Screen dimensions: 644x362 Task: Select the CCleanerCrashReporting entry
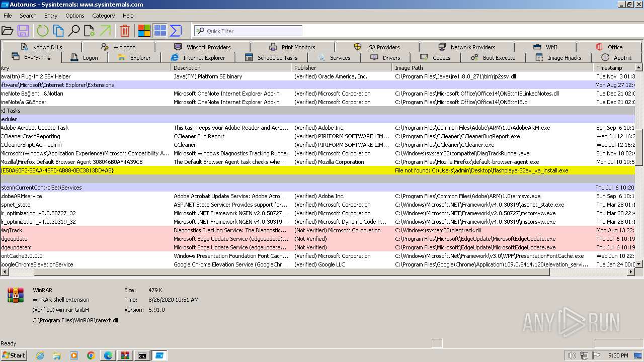click(317, 136)
